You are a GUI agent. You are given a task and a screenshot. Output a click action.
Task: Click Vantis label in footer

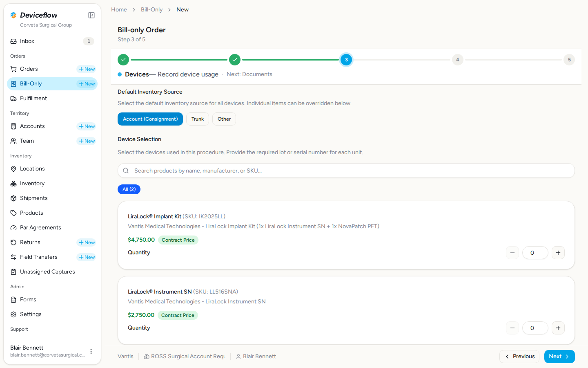tap(125, 357)
